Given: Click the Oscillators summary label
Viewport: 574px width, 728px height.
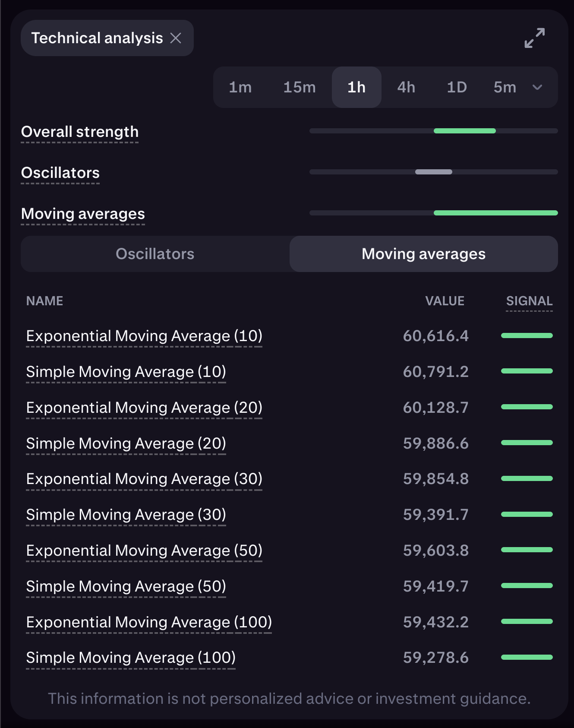Looking at the screenshot, I should click(60, 173).
